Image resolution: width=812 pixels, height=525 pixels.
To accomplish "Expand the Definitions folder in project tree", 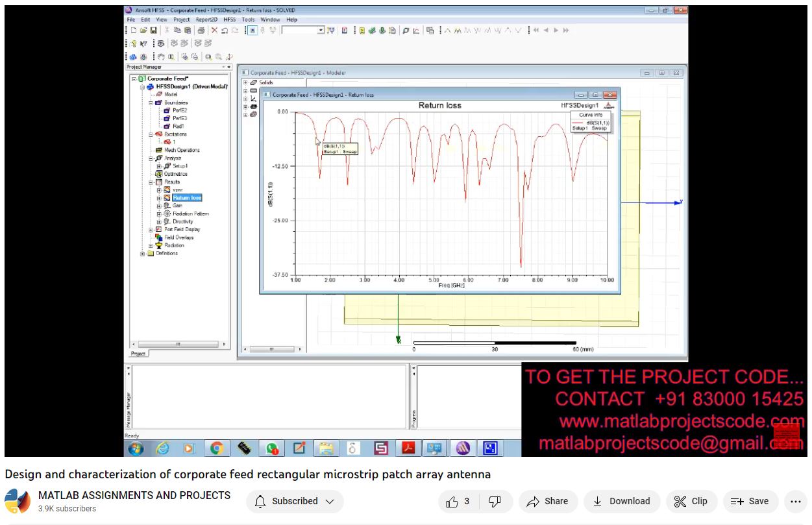I will click(143, 254).
